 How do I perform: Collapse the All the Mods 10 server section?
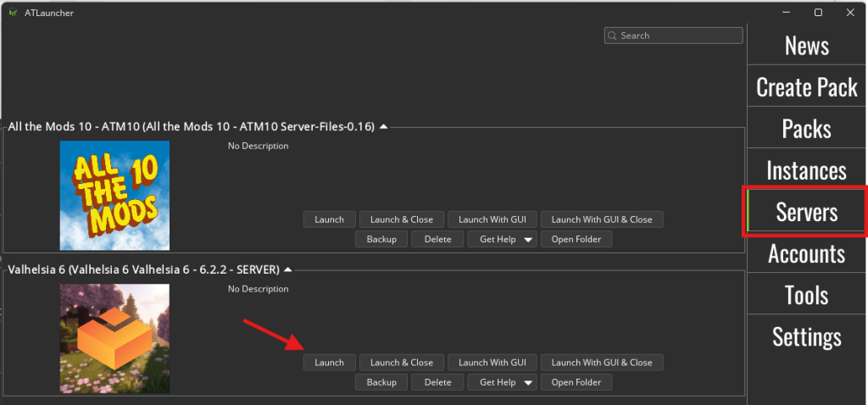coord(383,127)
